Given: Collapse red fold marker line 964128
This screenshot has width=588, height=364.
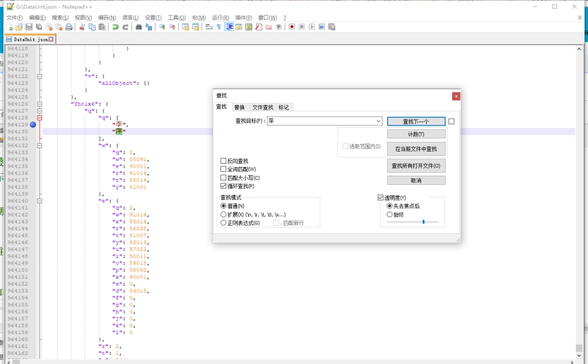Looking at the screenshot, I should (x=40, y=118).
